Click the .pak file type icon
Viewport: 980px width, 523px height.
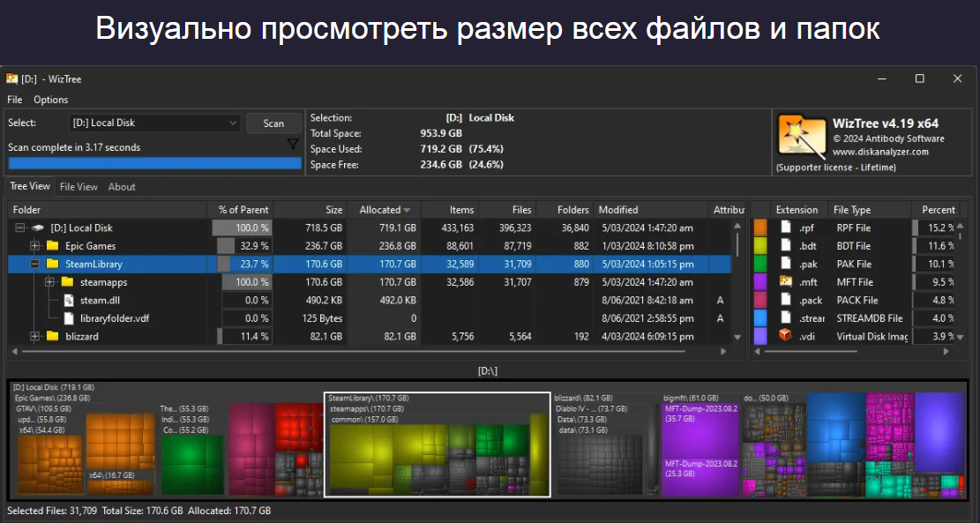[x=786, y=264]
